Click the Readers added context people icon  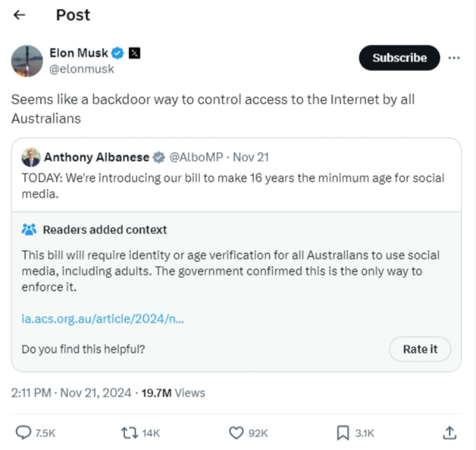coord(29,230)
